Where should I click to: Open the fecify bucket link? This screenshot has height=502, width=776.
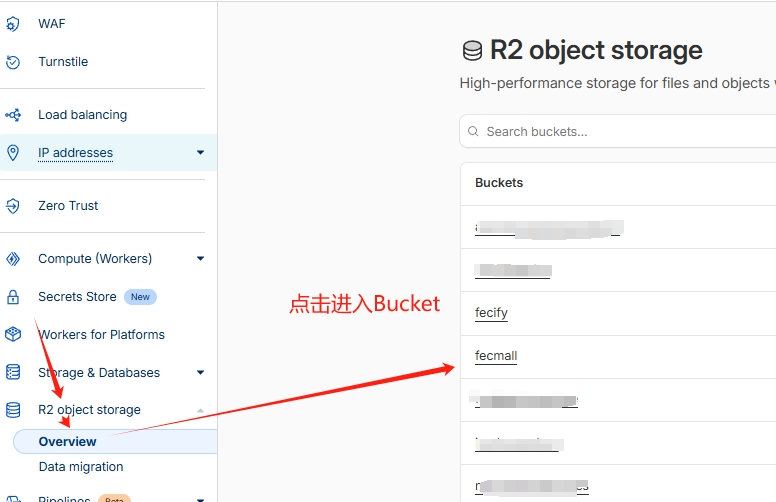pos(491,313)
